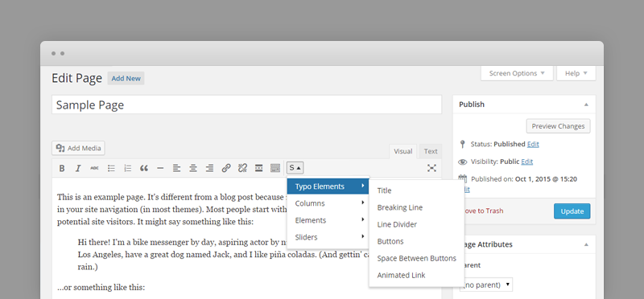644x299 pixels.
Task: Collapse the Publish panel
Action: (x=586, y=104)
